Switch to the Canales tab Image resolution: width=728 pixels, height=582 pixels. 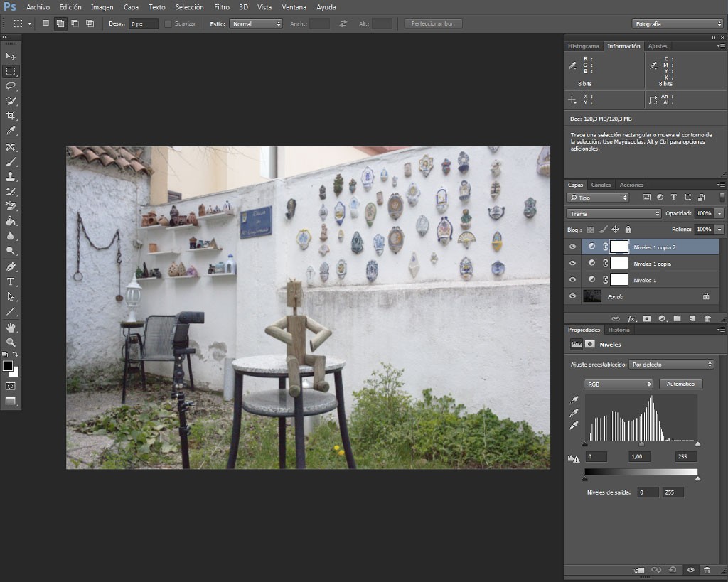(x=601, y=185)
